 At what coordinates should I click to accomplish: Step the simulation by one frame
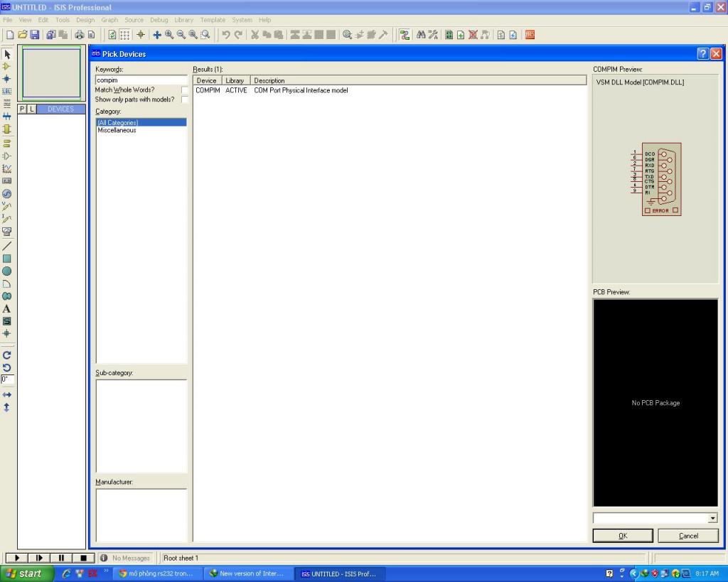point(39,558)
